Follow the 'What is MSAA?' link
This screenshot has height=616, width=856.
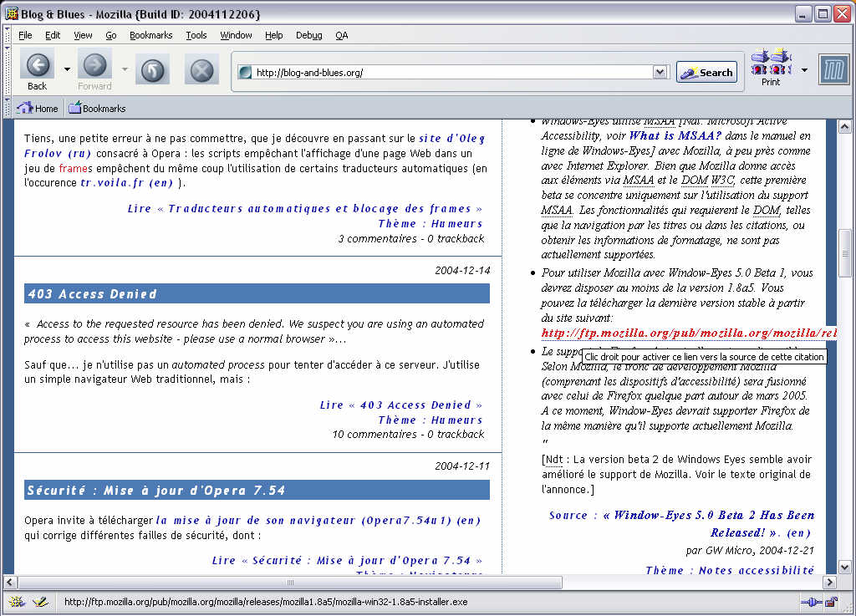pos(675,136)
